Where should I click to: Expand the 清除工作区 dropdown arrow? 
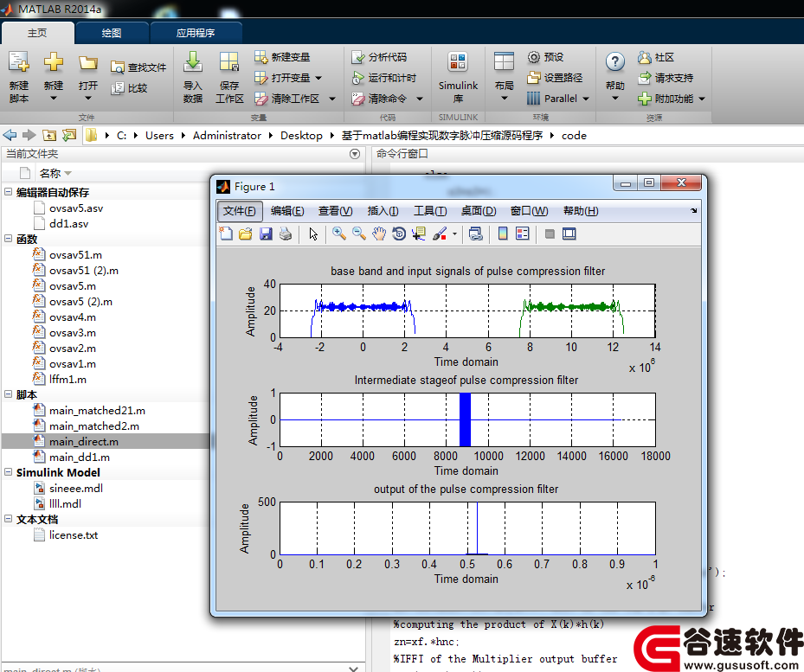point(332,99)
